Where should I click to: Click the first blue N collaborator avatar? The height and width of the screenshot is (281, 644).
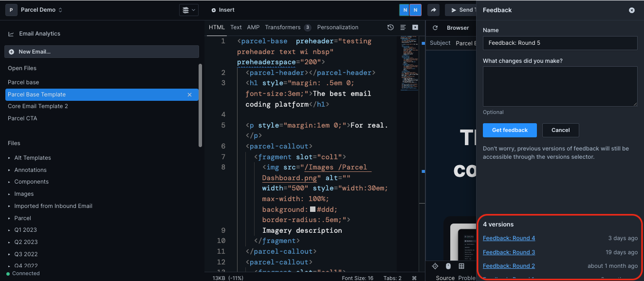tap(405, 10)
